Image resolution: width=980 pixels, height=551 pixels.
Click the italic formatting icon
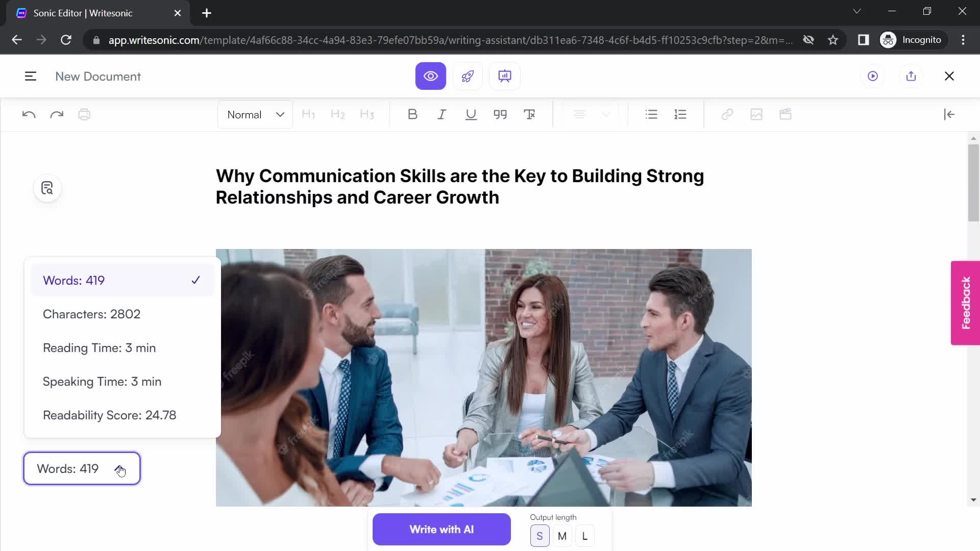click(x=442, y=114)
